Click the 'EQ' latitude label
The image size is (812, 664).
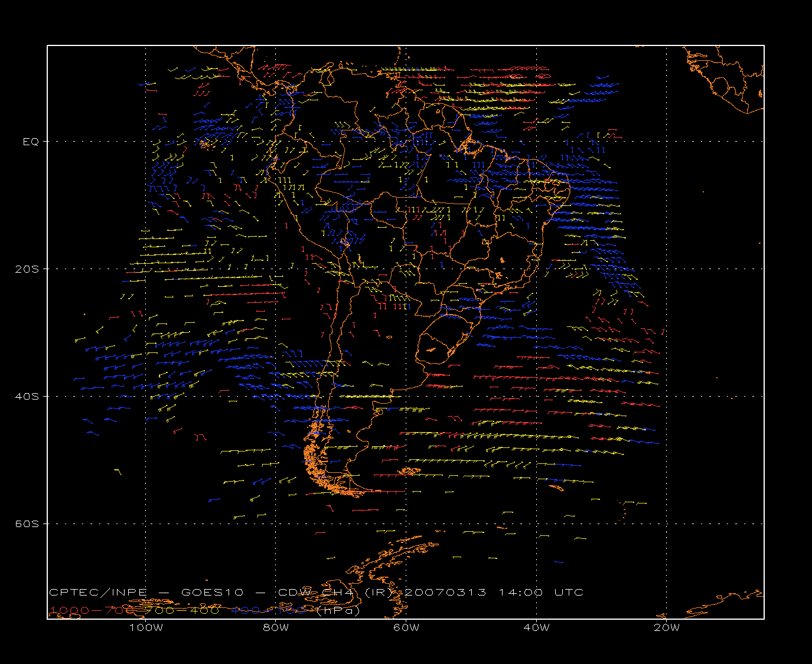tap(31, 142)
